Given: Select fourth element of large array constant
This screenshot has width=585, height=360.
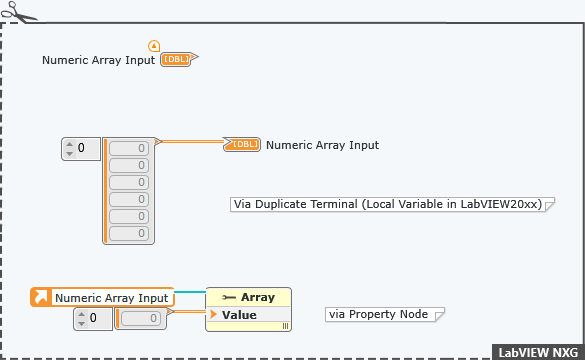Looking at the screenshot, I should 129,199.
